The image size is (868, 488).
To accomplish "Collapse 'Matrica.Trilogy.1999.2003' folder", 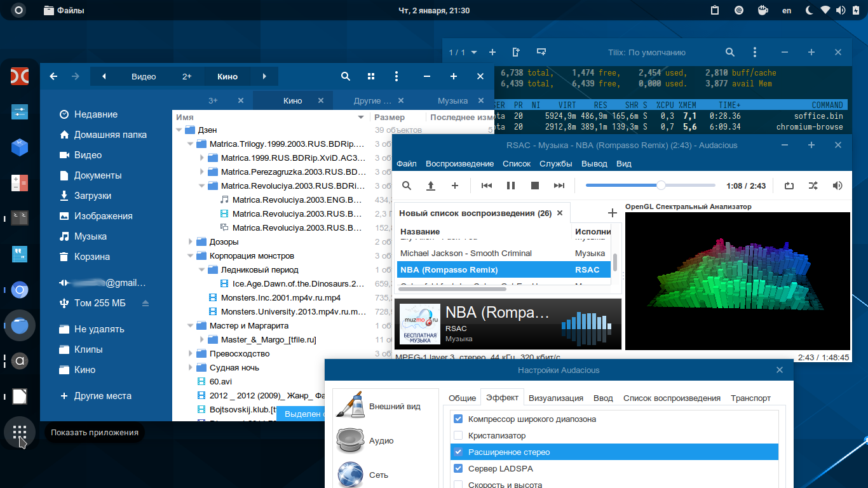I will tap(191, 144).
